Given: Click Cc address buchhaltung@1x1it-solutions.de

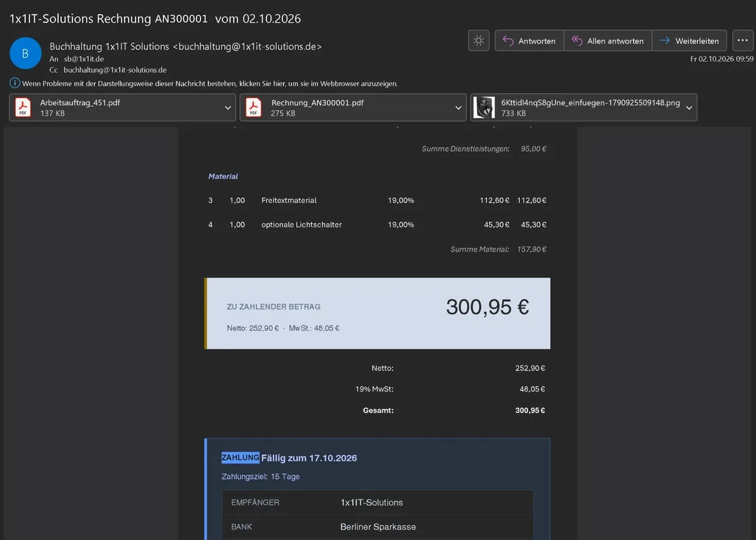Looking at the screenshot, I should click(115, 70).
